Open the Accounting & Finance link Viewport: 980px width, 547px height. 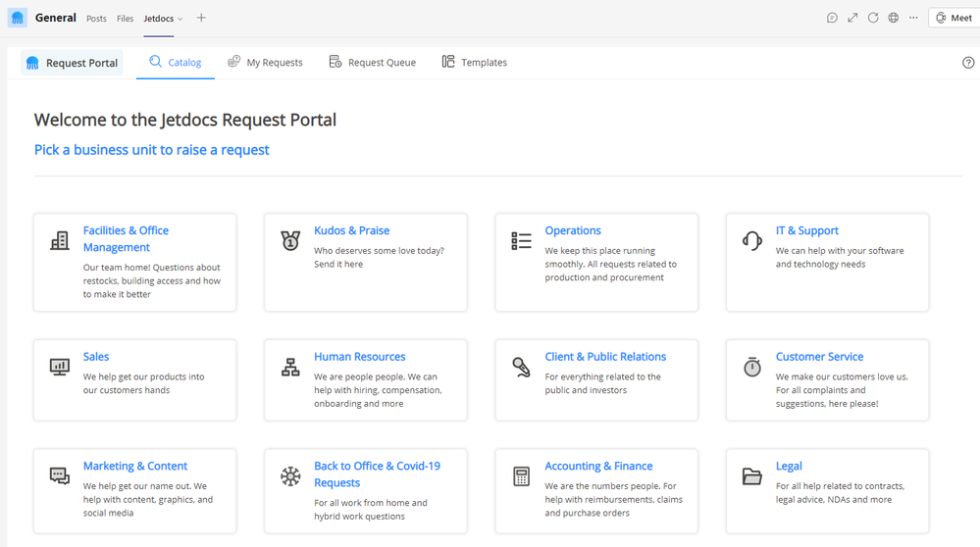tap(598, 466)
